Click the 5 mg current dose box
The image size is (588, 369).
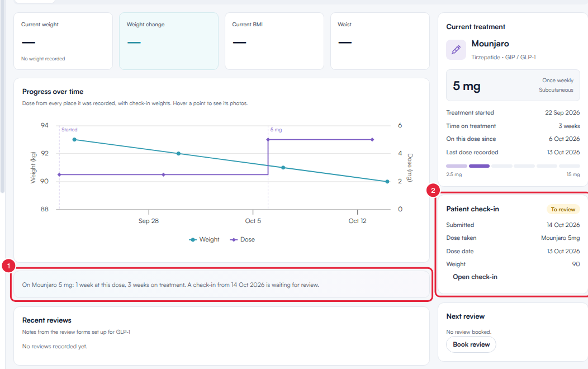[513, 86]
